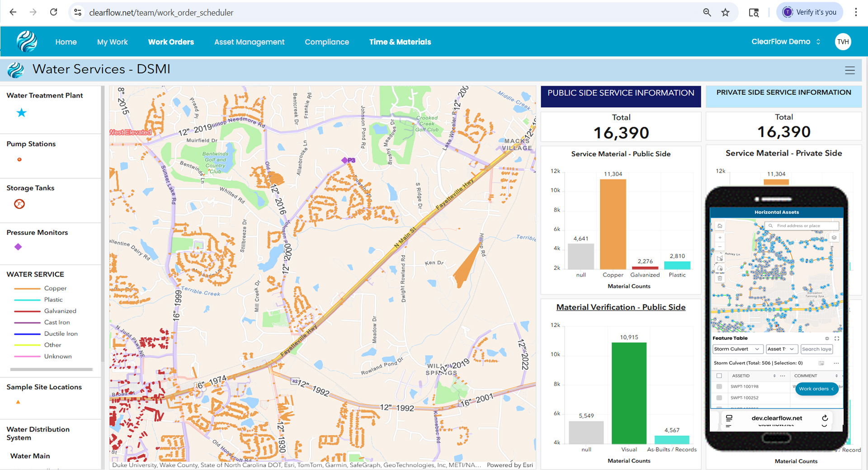Open the ASSETID column ellipsis menu
868x470 pixels.
pos(783,376)
